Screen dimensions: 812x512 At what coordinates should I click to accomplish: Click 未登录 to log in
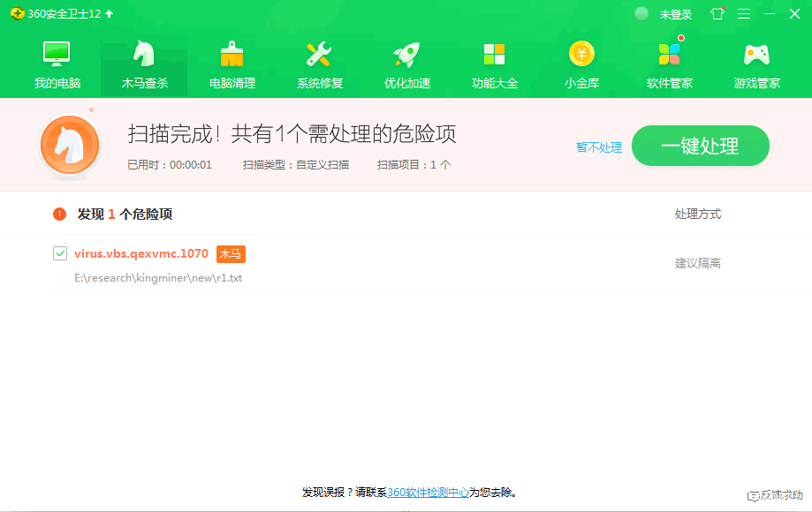coord(675,15)
